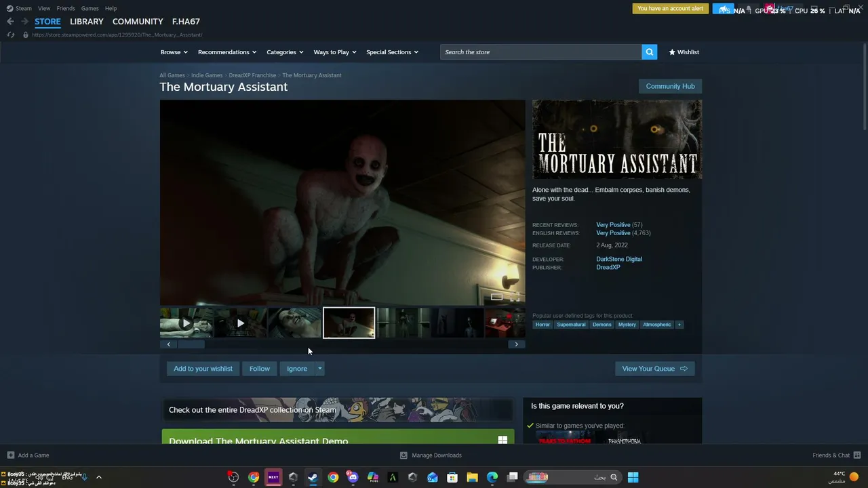
Task: Open the Help menu
Action: [111, 8]
